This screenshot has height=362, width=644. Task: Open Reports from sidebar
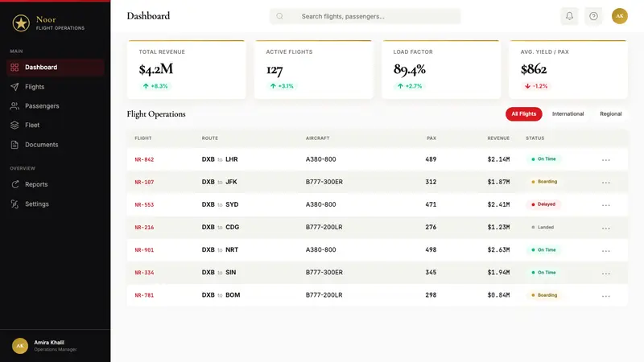(x=55, y=184)
